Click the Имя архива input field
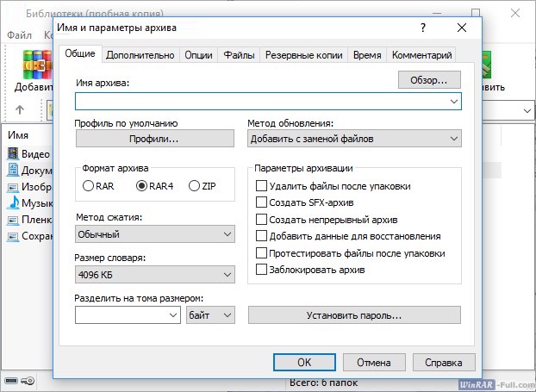This screenshot has height=392, width=536. tap(268, 101)
